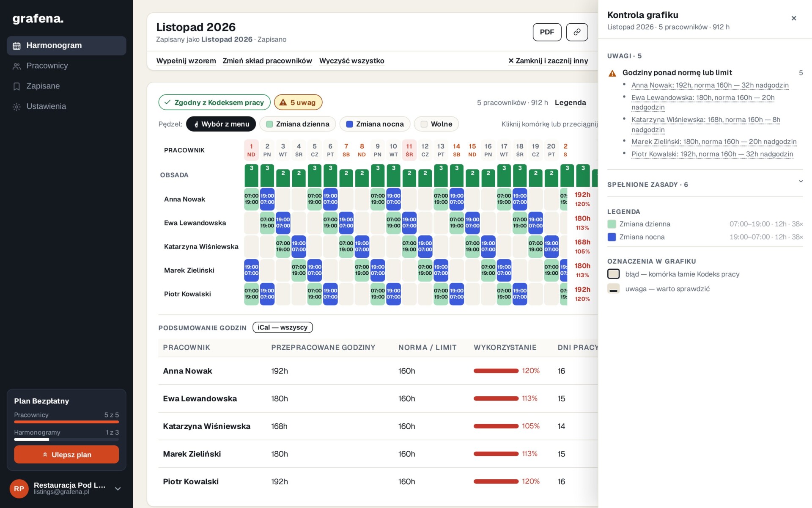Image resolution: width=812 pixels, height=508 pixels.
Task: Open the Legenda link above the grid
Action: (x=570, y=102)
